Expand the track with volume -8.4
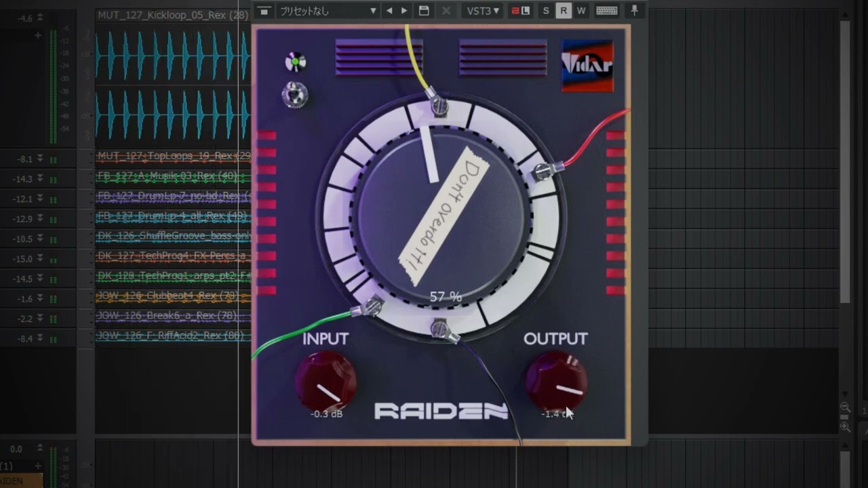The height and width of the screenshot is (488, 868). tap(40, 338)
